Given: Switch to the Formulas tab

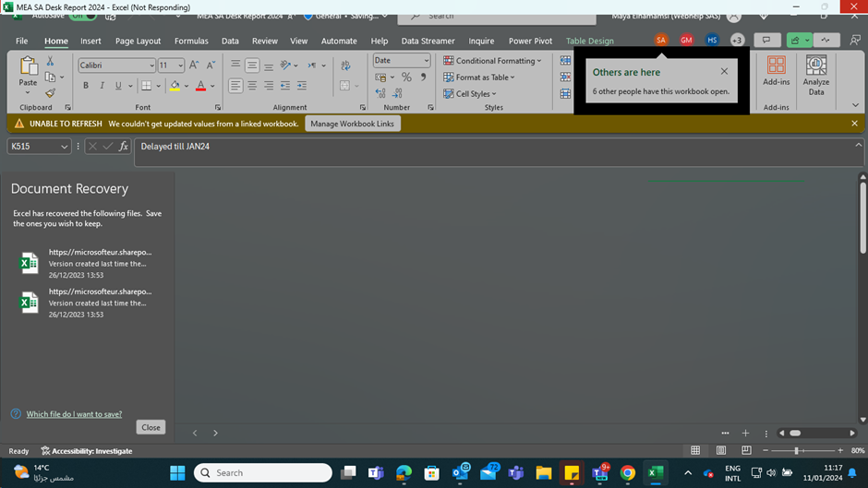Looking at the screenshot, I should 191,41.
